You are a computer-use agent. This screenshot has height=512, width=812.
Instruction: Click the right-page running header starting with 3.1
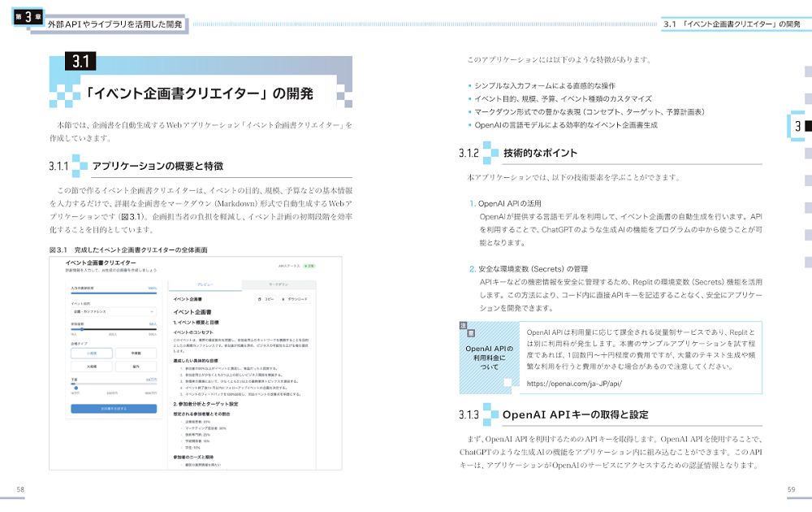tap(732, 24)
